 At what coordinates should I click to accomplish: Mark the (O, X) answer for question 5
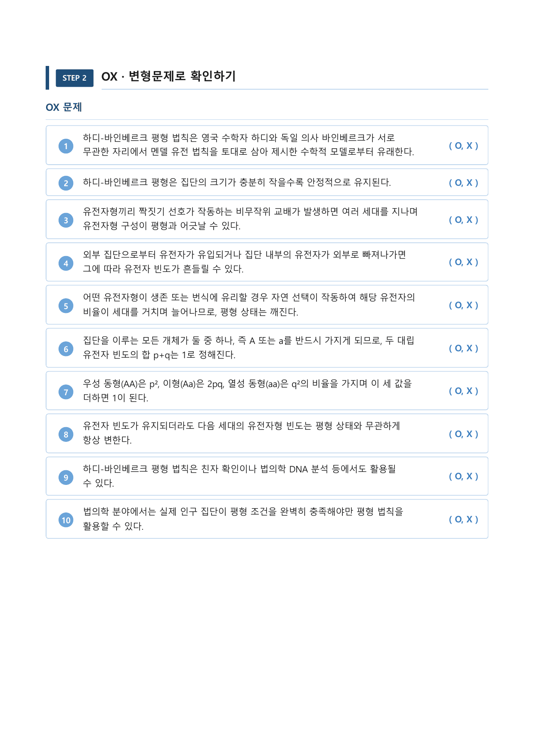tap(463, 305)
